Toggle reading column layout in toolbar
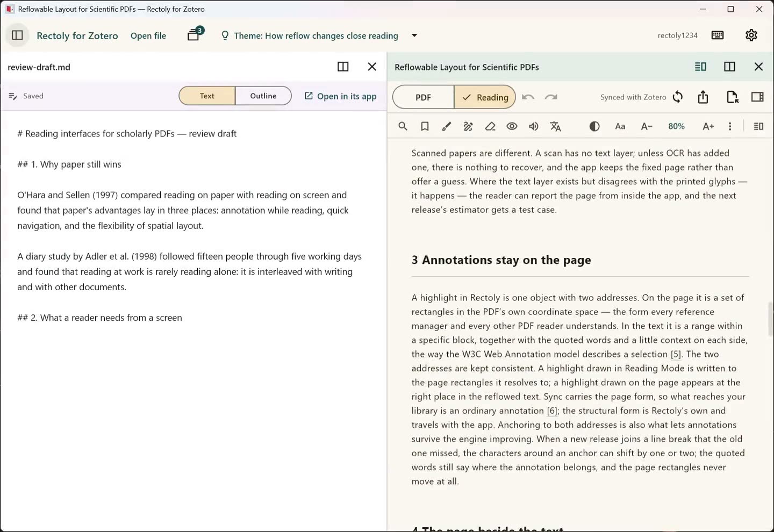Screen dimensions: 774x532 [x=758, y=126]
